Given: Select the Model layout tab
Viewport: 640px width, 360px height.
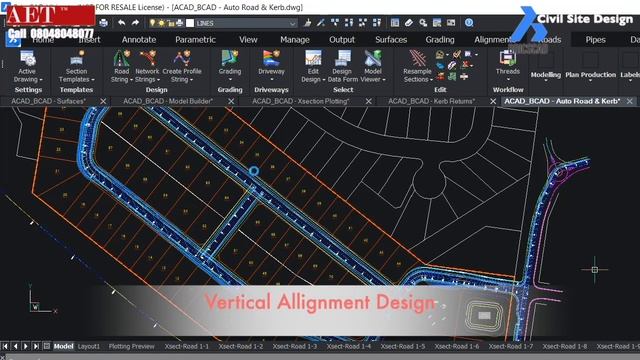Looking at the screenshot, I should point(64,346).
